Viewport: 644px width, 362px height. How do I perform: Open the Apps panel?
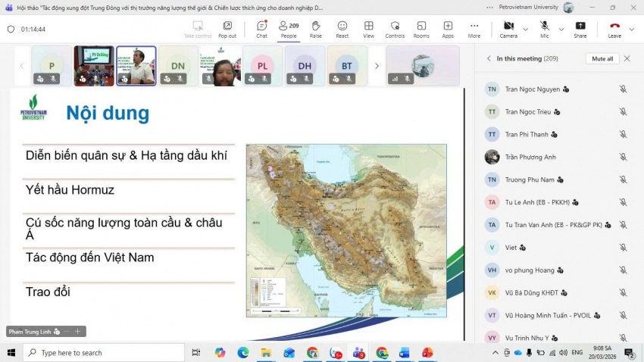tap(448, 29)
